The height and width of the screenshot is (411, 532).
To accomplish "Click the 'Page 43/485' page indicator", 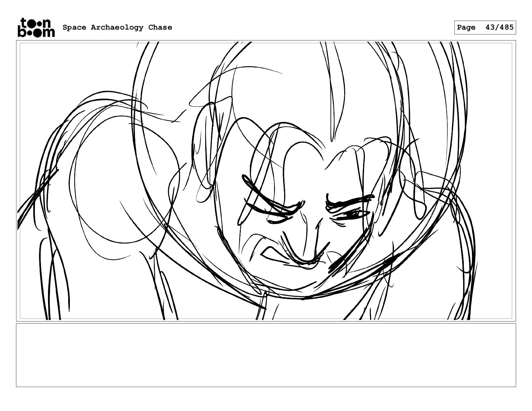I will point(485,28).
